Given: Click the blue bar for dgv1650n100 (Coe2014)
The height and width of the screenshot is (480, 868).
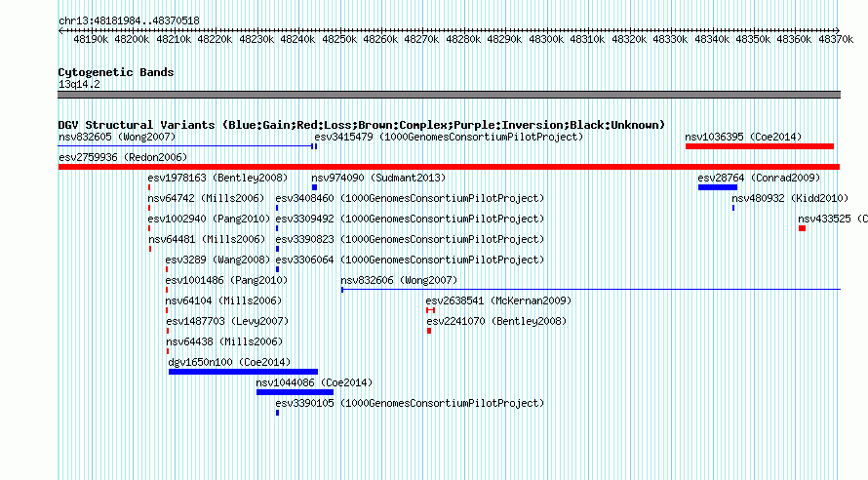Looking at the screenshot, I should coord(243,372).
